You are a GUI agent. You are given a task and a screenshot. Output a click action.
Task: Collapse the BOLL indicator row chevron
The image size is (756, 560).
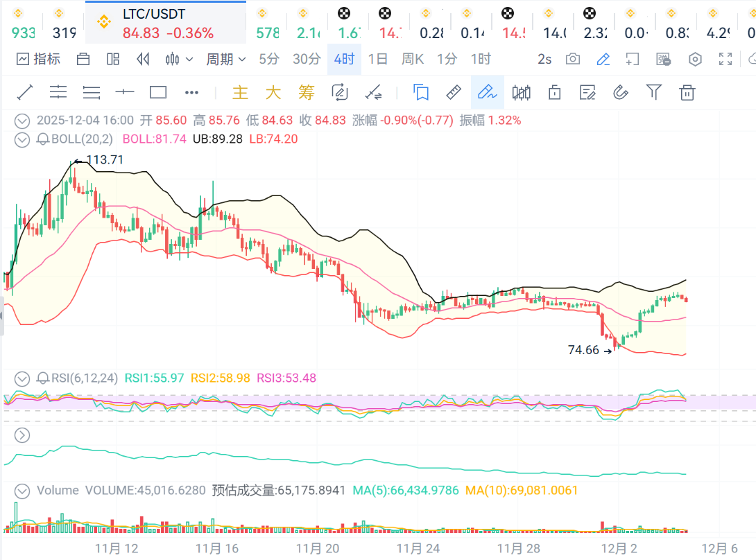(23, 139)
